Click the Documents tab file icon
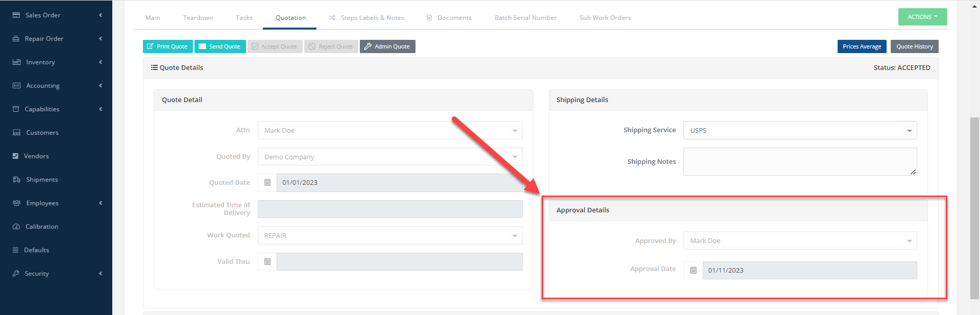 pyautogui.click(x=429, y=18)
